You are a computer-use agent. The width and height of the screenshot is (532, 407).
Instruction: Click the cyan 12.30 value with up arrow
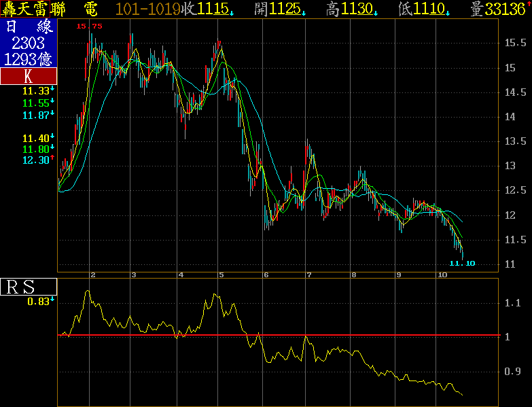point(35,160)
